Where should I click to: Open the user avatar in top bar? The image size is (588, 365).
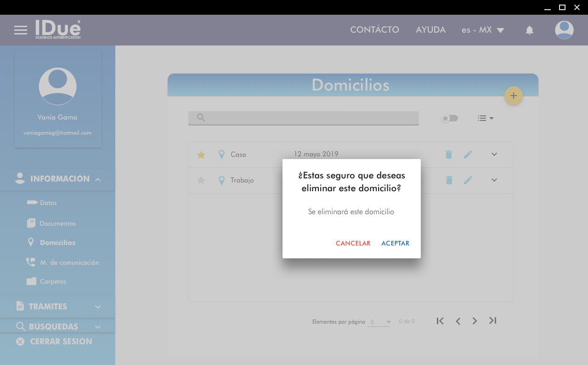(x=564, y=30)
